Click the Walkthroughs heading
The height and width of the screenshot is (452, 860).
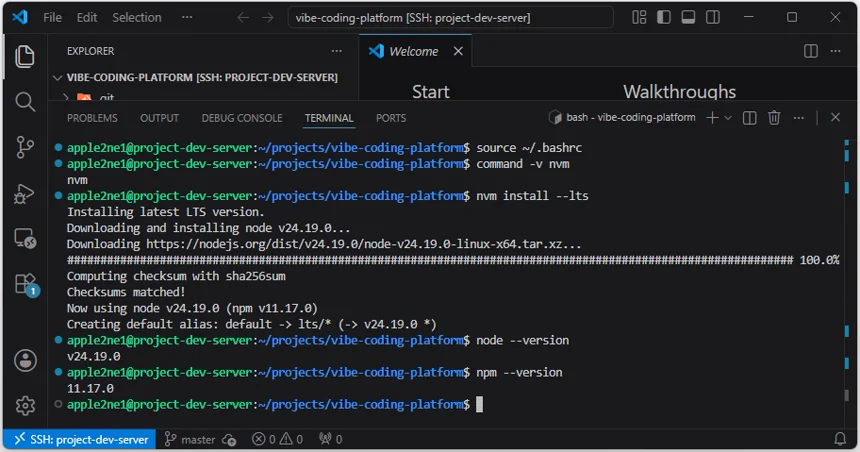[679, 92]
